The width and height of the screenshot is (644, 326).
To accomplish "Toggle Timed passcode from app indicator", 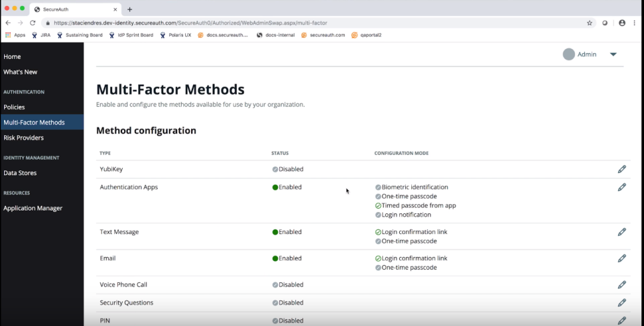I will pos(378,205).
